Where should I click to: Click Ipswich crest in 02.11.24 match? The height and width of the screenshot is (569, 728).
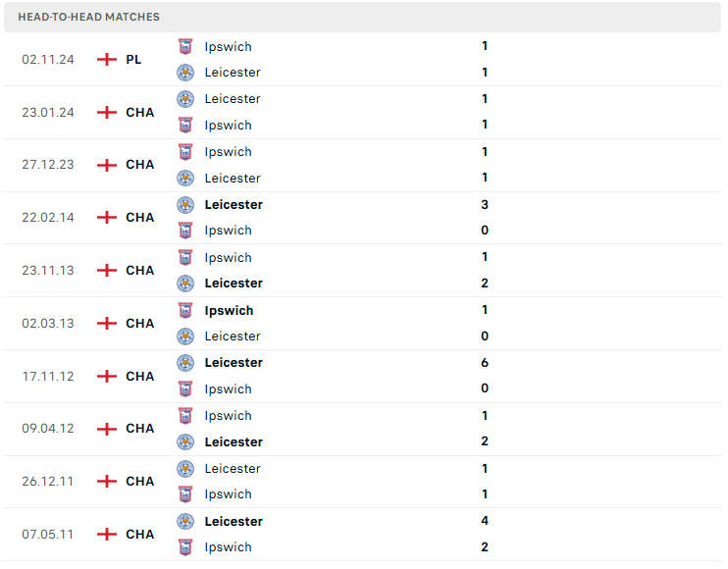coord(185,46)
